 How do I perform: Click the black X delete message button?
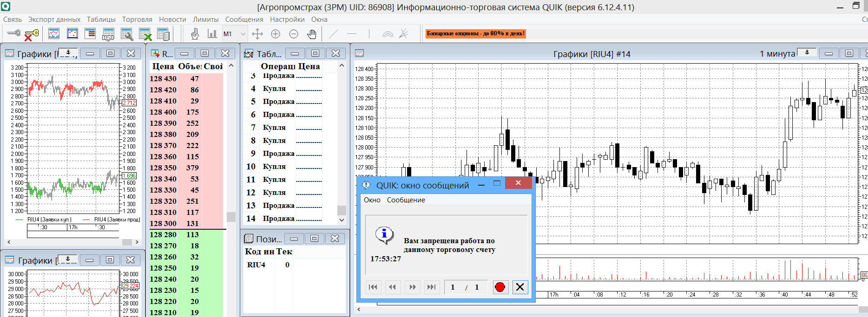coord(520,287)
